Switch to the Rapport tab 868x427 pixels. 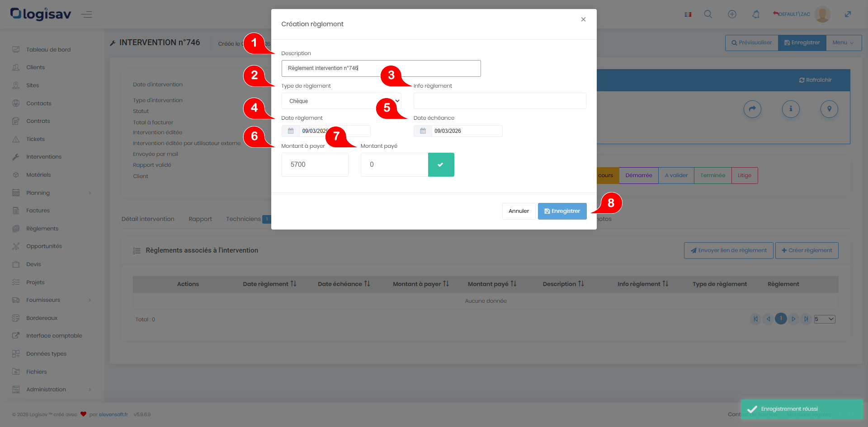(200, 219)
